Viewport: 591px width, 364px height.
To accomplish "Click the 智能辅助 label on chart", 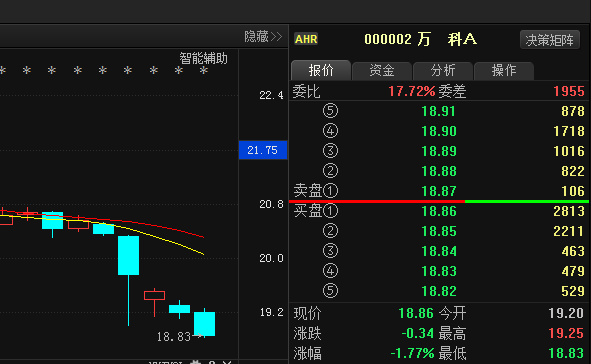I will click(203, 58).
